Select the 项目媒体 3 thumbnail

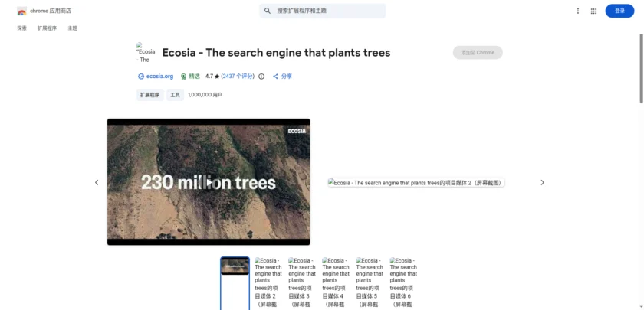302,283
